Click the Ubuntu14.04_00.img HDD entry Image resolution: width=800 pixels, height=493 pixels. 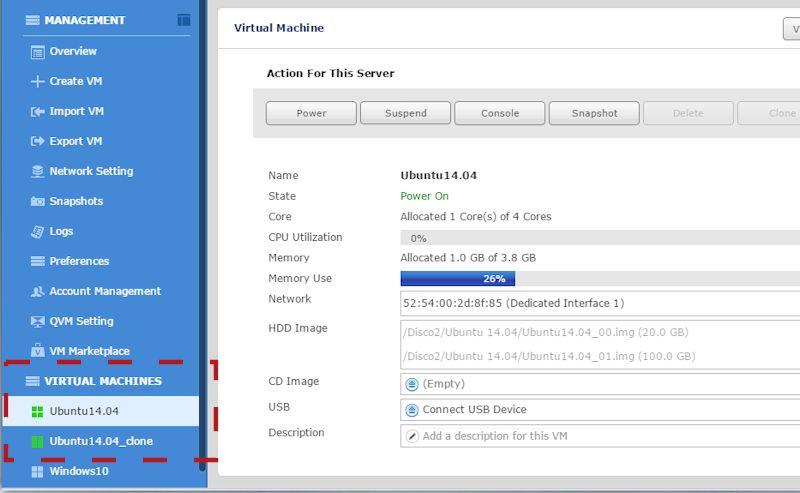point(545,332)
